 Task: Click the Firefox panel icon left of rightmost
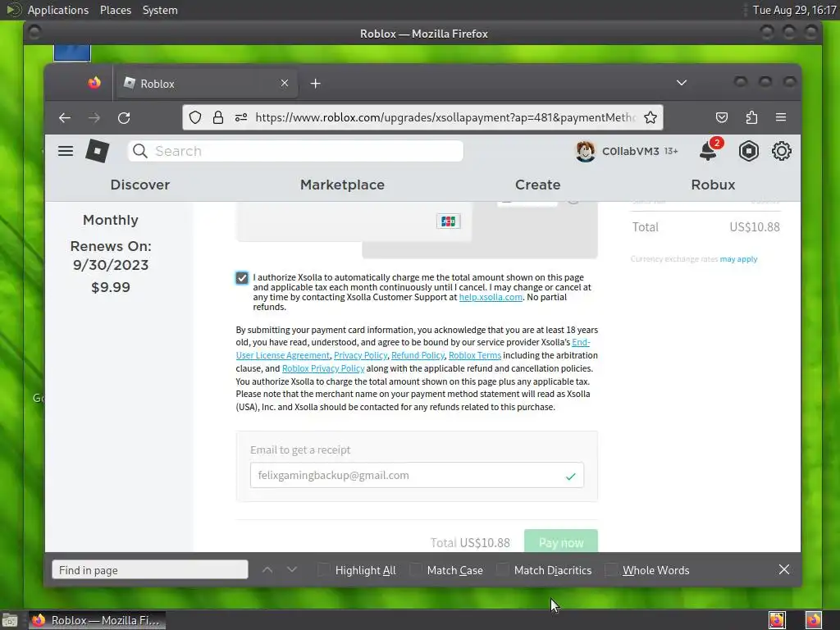pyautogui.click(x=777, y=620)
